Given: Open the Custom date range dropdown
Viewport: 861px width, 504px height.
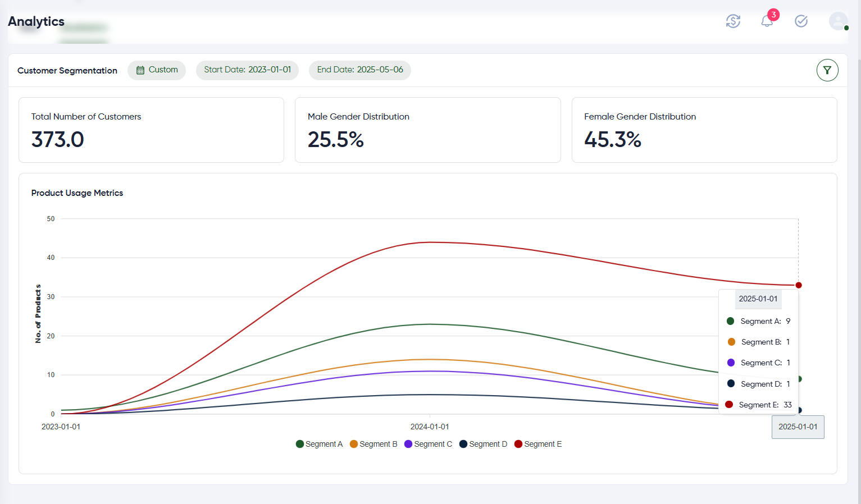Looking at the screenshot, I should click(x=157, y=70).
